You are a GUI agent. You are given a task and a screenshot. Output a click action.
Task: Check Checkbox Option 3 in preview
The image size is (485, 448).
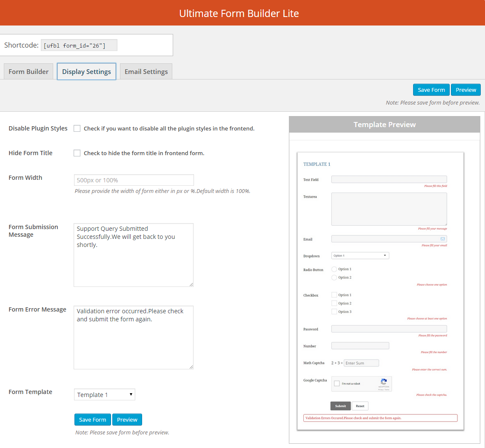(x=334, y=312)
